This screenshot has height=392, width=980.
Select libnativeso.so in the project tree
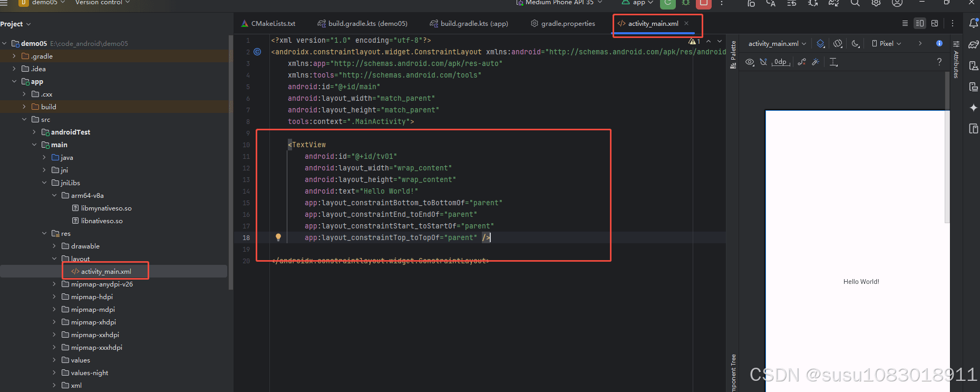[102, 221]
